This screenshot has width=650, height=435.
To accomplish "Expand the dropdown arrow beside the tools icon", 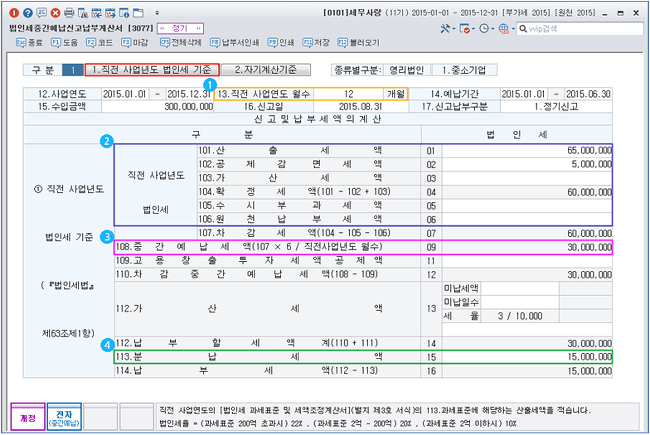I will pyautogui.click(x=454, y=29).
